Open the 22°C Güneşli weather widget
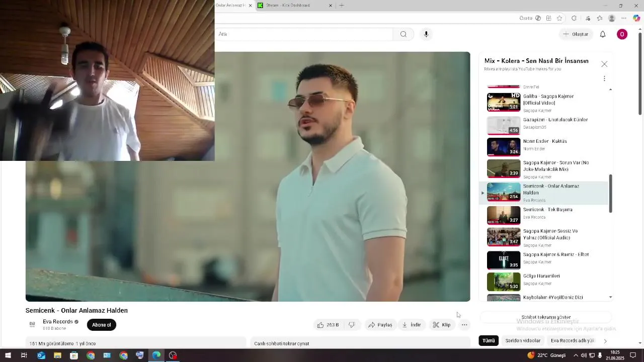 [x=546, y=355]
